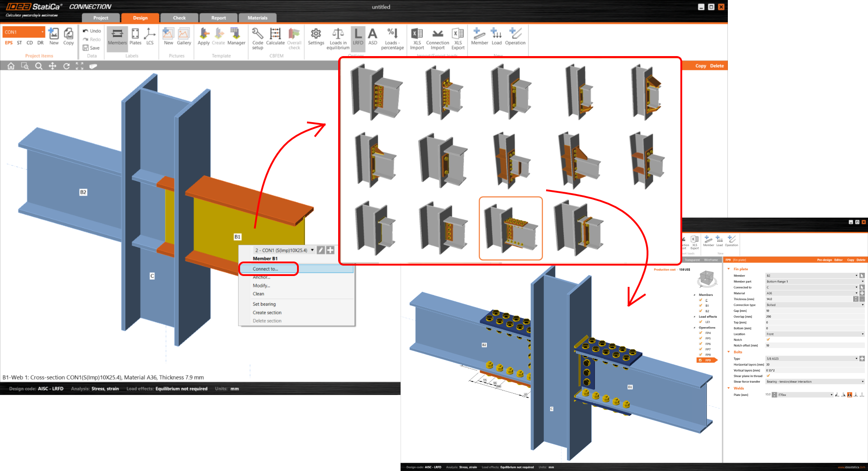Click the Gallery pictures icon
This screenshot has height=471, width=868.
(184, 37)
